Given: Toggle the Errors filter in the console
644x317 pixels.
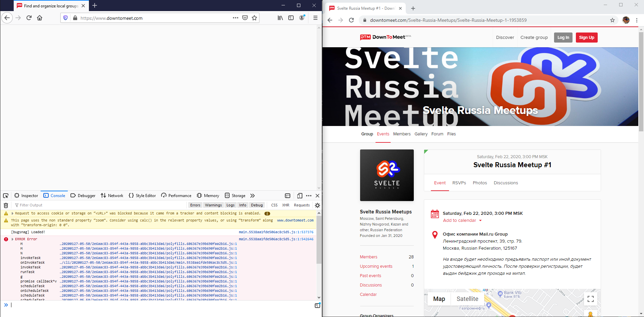Looking at the screenshot, I should (195, 205).
